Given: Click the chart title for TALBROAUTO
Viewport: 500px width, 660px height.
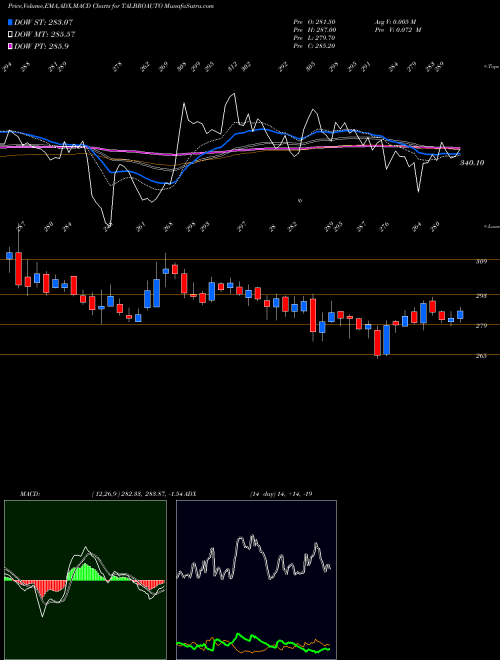Looking at the screenshot, I should pos(111,6).
